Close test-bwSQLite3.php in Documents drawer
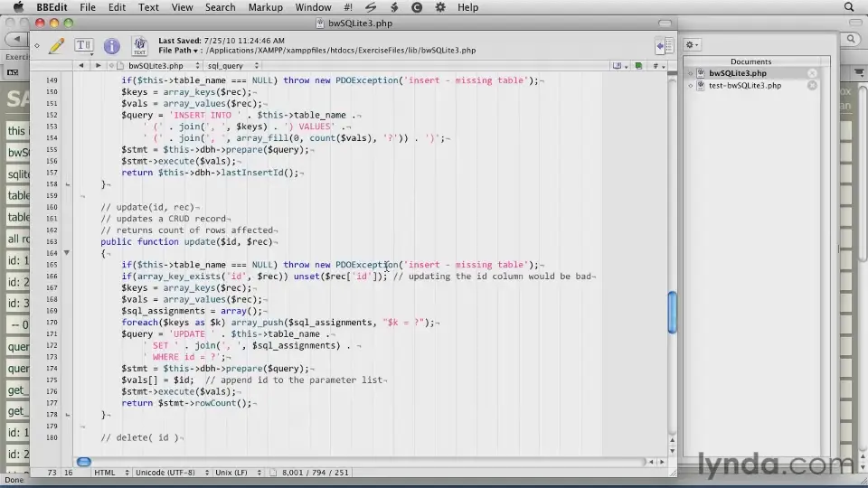Screen dimensions: 868x488 pyautogui.click(x=812, y=85)
